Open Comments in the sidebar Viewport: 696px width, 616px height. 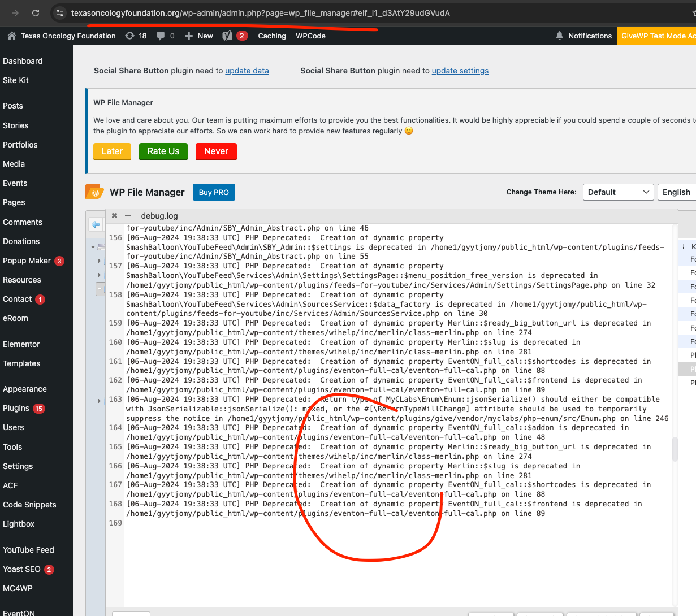pos(23,222)
